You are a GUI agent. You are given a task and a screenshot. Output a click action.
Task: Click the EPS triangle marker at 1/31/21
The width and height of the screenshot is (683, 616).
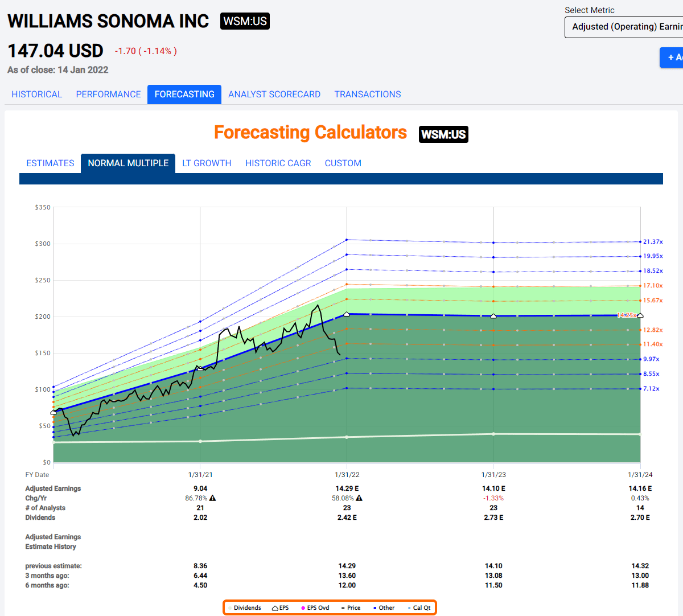(x=200, y=368)
